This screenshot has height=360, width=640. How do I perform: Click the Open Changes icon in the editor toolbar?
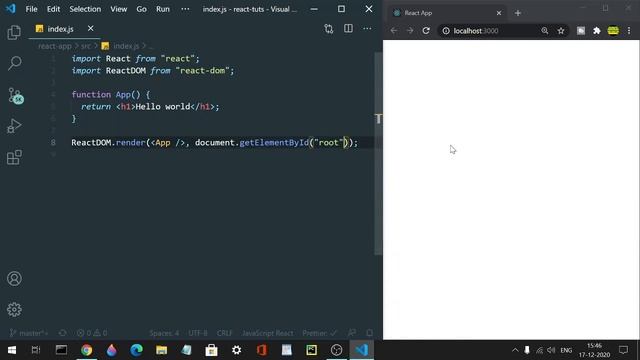pos(329,29)
